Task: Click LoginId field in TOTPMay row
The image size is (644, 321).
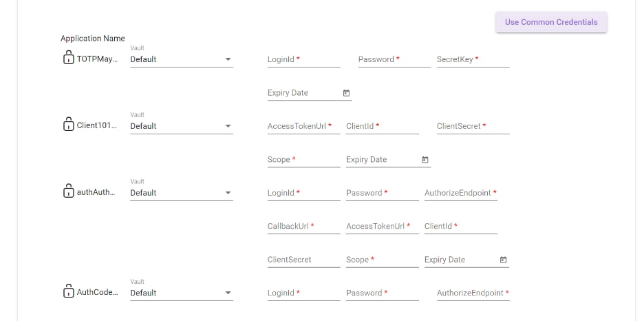Action: pos(303,59)
